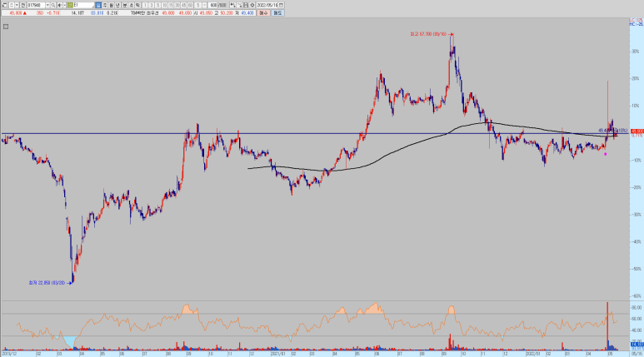Viewport: 644px width, 357px height.
Task: Expand the stock code history dropdown
Action: tap(47, 5)
